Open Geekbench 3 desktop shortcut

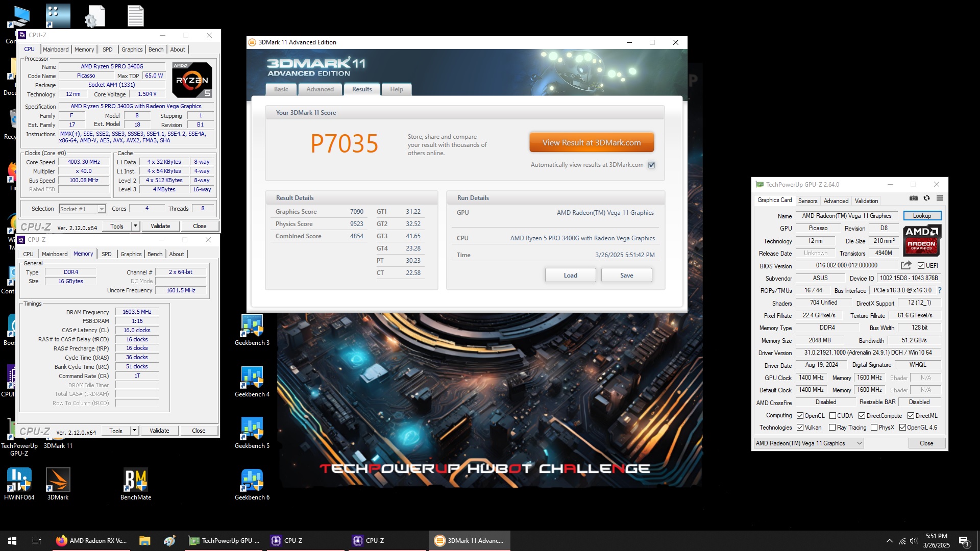pyautogui.click(x=252, y=331)
